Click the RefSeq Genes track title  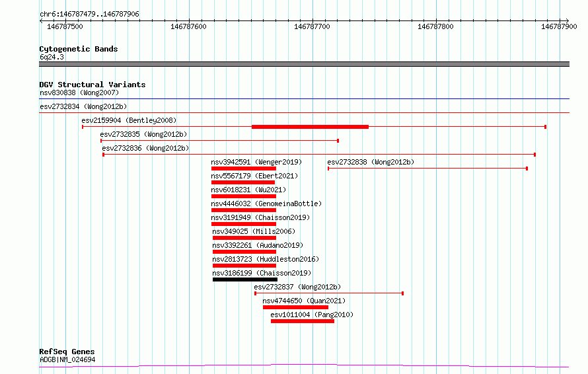pyautogui.click(x=67, y=352)
